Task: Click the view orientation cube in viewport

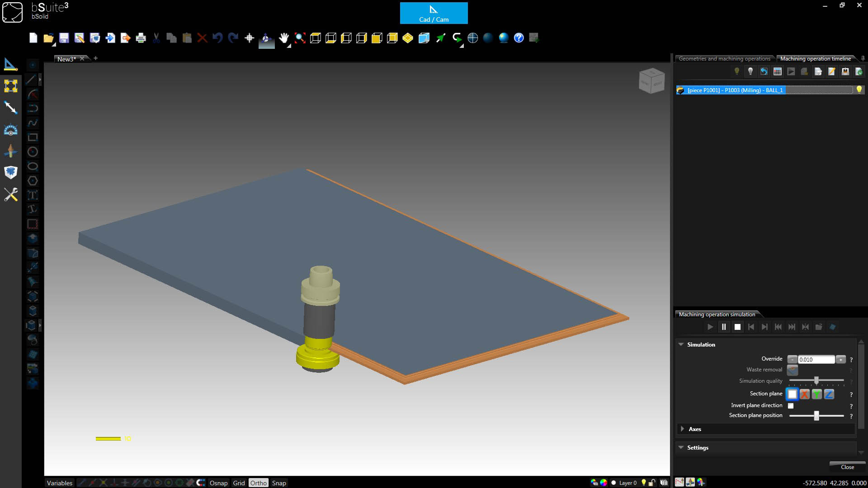Action: [651, 81]
